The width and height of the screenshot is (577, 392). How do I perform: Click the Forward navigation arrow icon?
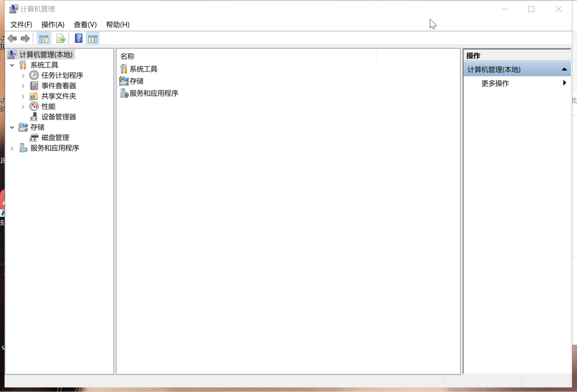[25, 38]
